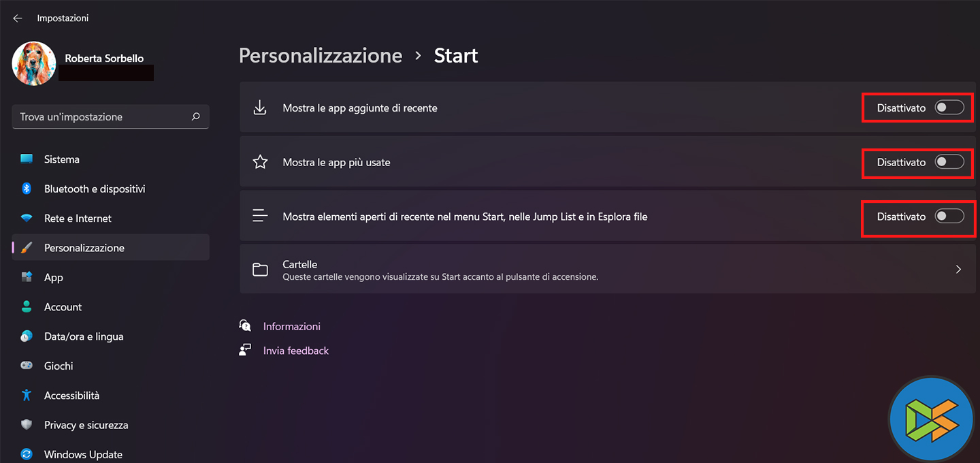
Task: Turn on recently opened items toggle
Action: [x=949, y=217]
